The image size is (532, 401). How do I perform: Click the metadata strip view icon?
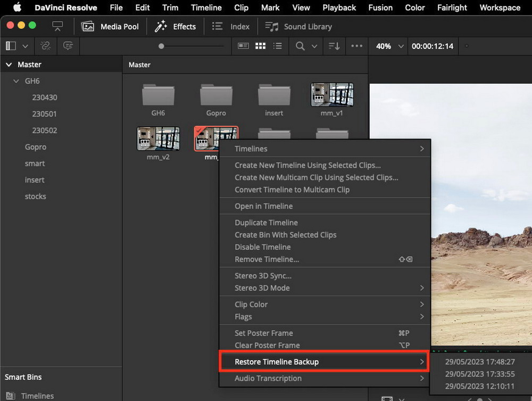pyautogui.click(x=243, y=46)
